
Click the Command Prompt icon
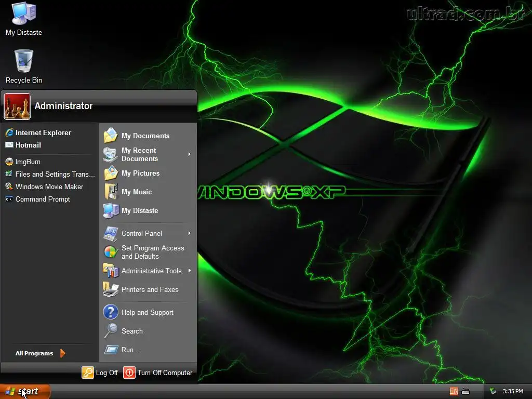9,199
